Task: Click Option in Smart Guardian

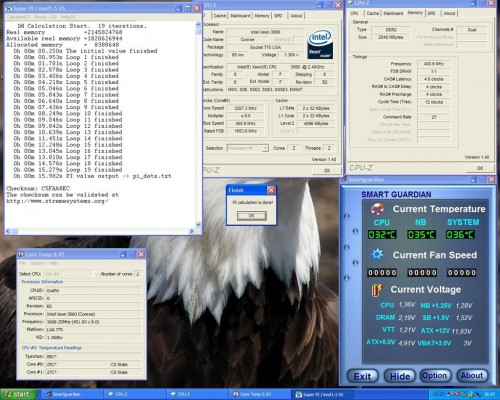Action: (x=435, y=376)
